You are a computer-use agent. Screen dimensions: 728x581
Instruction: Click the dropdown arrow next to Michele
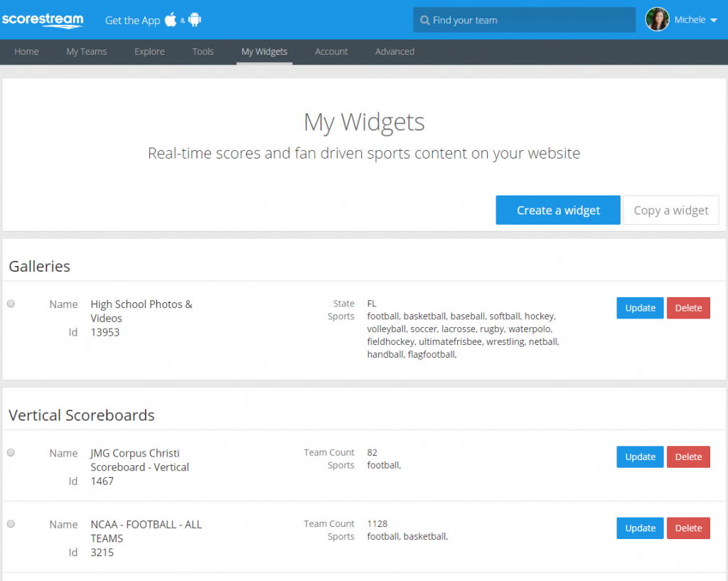[x=713, y=20]
